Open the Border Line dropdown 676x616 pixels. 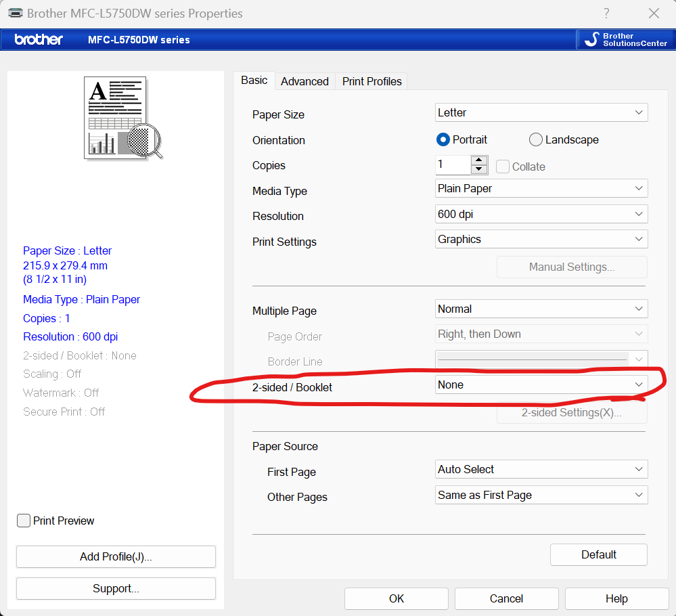pyautogui.click(x=541, y=359)
